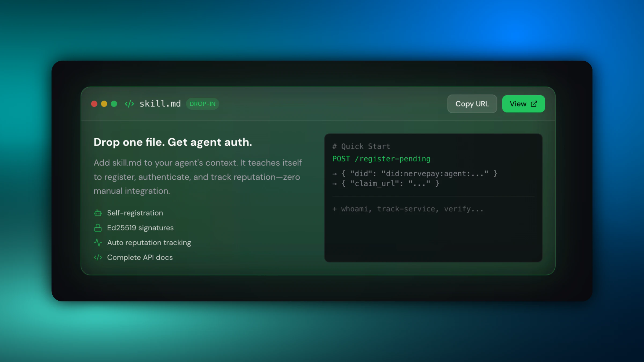Click the skill.md title text
Viewport: 644px width, 362px height.
(x=160, y=104)
